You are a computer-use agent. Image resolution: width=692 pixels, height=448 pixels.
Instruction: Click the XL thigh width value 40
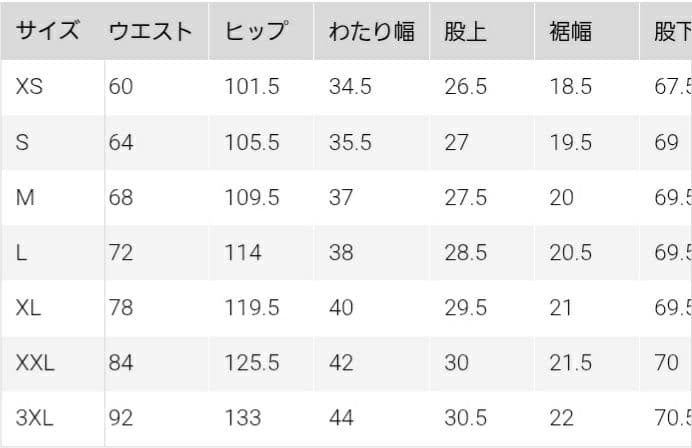point(341,307)
